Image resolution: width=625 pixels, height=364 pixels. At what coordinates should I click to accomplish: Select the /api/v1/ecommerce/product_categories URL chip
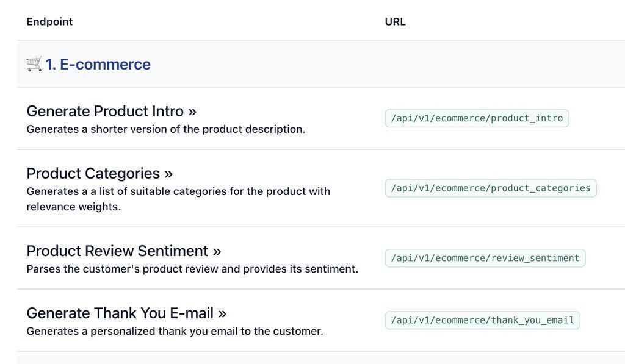coord(490,188)
